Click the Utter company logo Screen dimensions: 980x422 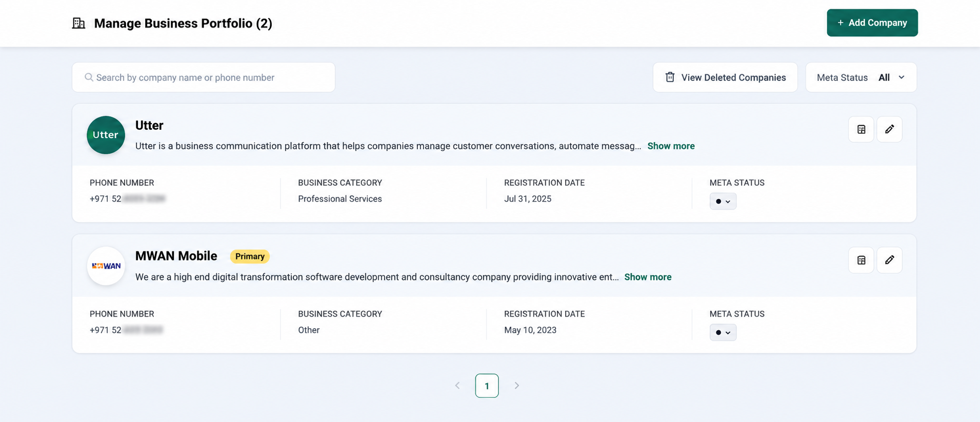(106, 135)
